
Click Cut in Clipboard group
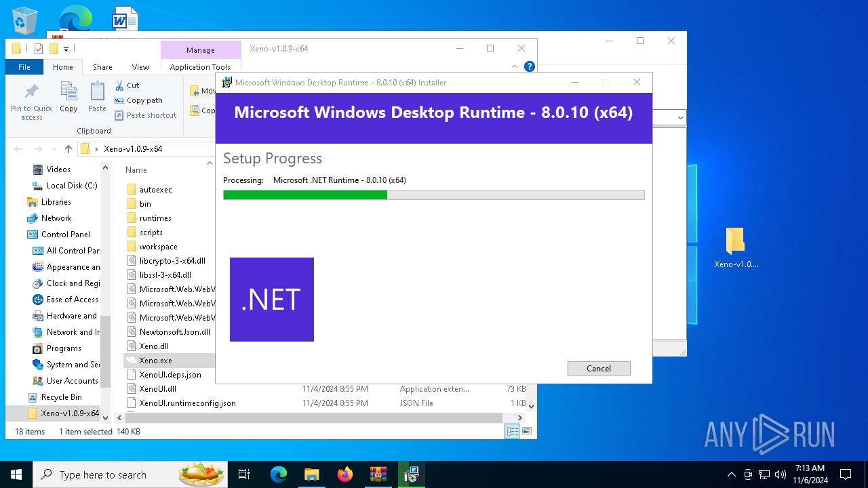pos(127,85)
